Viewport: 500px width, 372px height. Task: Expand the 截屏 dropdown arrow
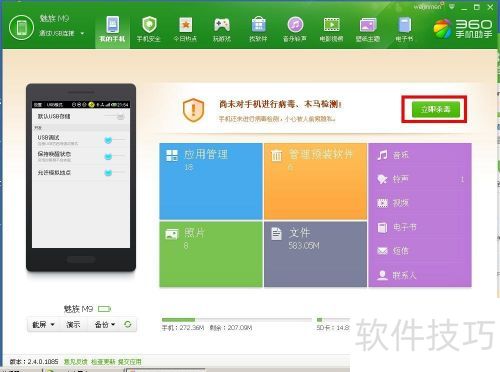[x=52, y=324]
